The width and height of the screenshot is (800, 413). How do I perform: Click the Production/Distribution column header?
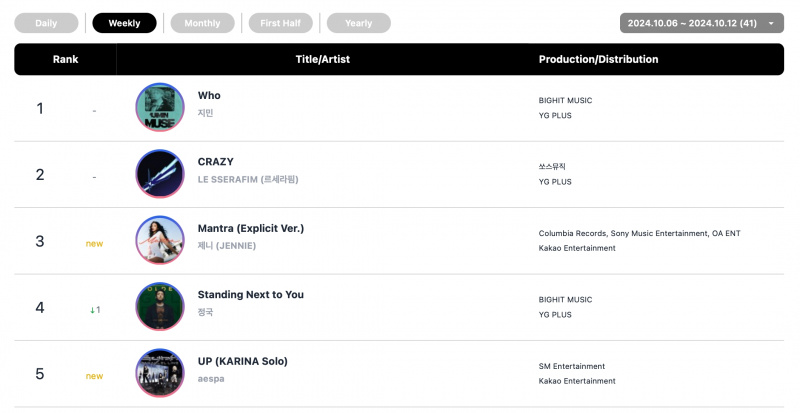[598, 59]
